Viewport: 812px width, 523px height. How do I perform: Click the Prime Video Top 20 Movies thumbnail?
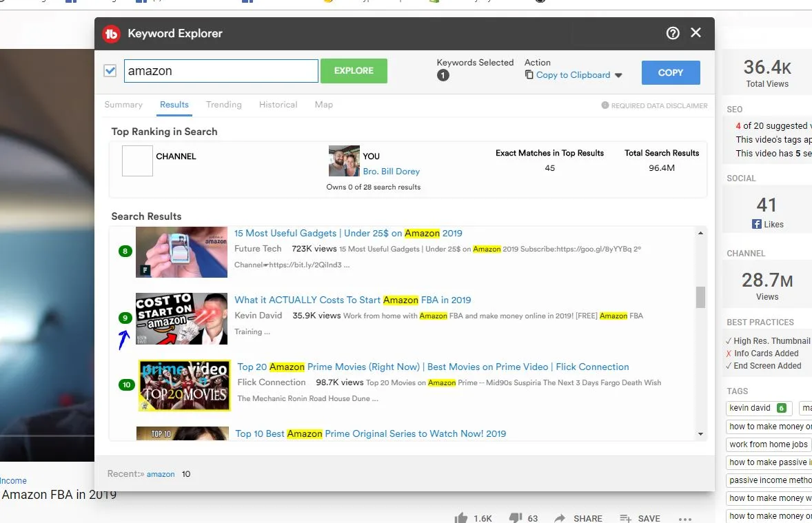(x=184, y=386)
